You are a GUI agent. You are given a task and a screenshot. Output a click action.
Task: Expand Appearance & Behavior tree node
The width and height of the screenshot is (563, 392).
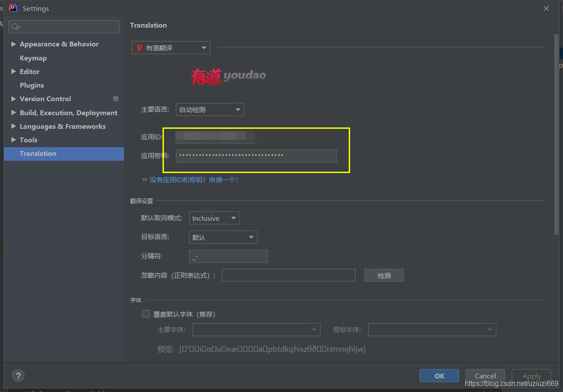click(14, 44)
